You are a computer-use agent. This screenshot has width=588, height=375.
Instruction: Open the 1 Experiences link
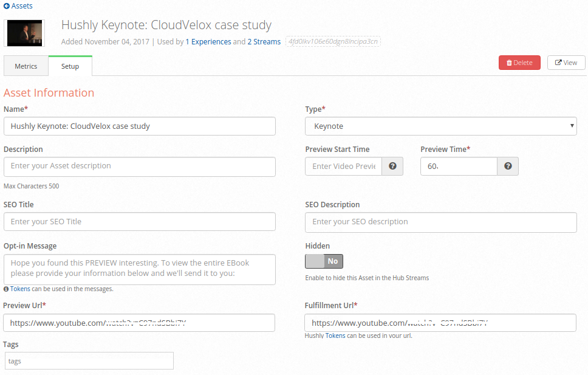(208, 42)
